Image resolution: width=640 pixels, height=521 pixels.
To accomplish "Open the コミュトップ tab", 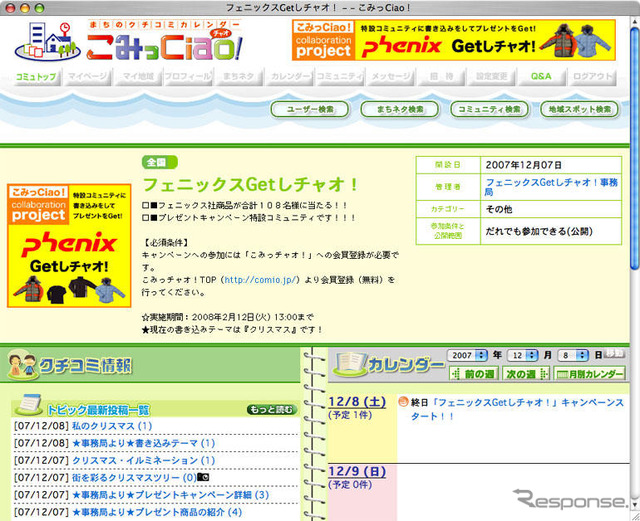I will pyautogui.click(x=36, y=76).
